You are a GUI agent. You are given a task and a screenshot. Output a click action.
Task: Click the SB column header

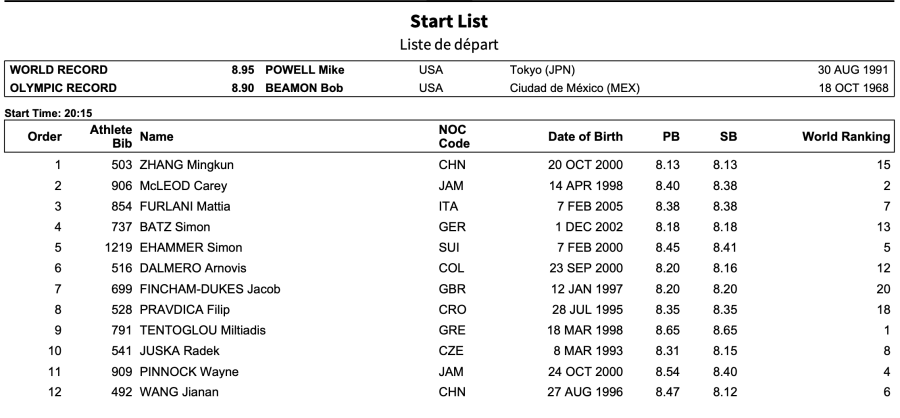tap(729, 135)
